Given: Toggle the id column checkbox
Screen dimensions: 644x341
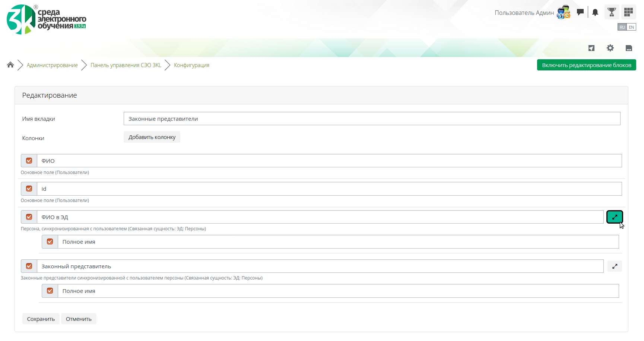Looking at the screenshot, I should point(29,189).
